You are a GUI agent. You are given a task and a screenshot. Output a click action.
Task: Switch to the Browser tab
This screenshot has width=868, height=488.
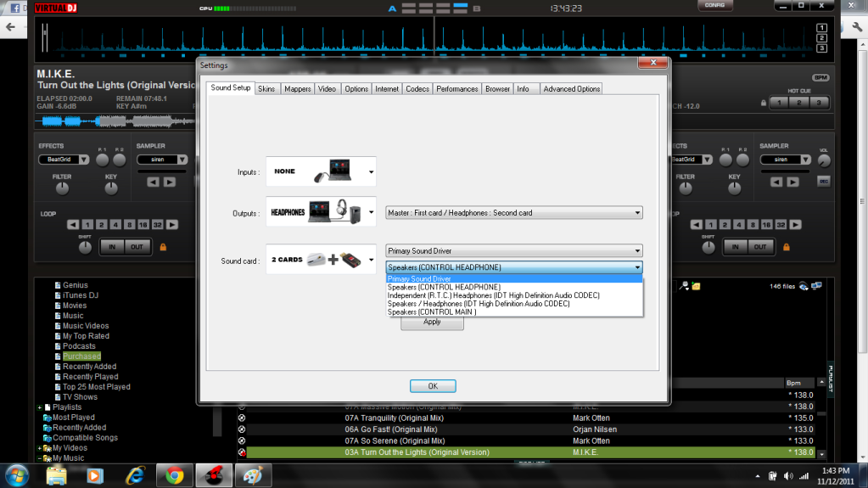498,88
